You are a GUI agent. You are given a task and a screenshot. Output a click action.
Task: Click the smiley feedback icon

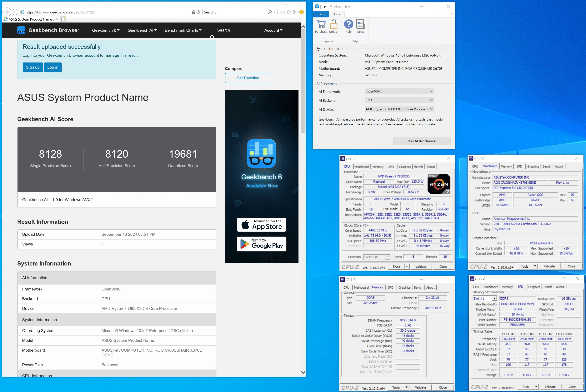[302, 12]
